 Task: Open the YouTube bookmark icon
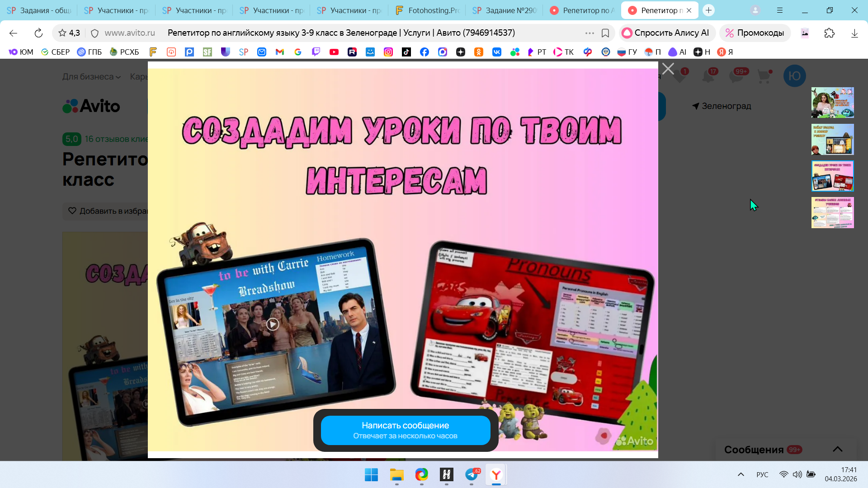[x=334, y=52]
